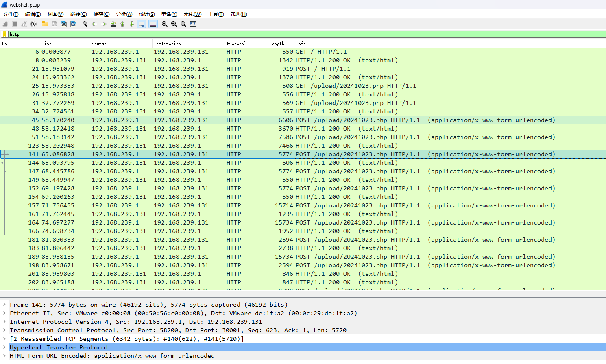Click the resize columns icon
The width and height of the screenshot is (606, 364).
click(193, 24)
